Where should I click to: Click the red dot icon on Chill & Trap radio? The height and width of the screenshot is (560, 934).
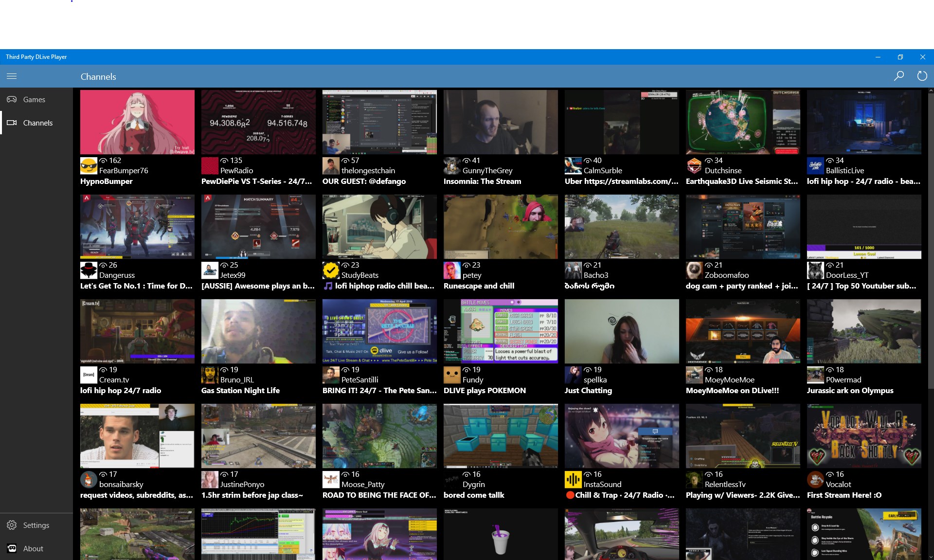[570, 495]
